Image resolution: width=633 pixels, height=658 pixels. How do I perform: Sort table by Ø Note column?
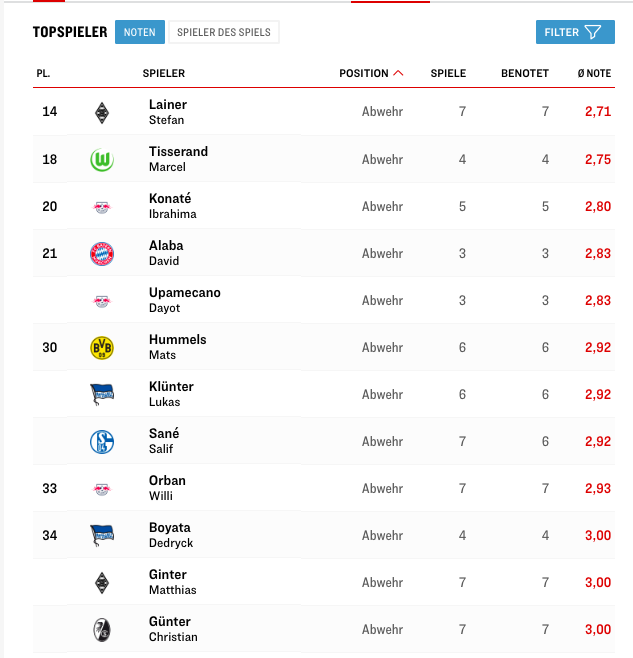coord(594,73)
